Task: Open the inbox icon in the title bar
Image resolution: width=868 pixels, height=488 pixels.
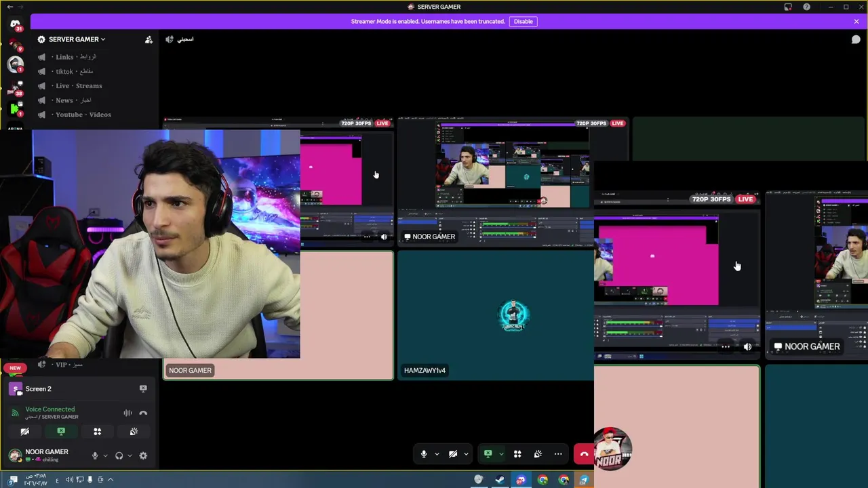Action: [788, 7]
